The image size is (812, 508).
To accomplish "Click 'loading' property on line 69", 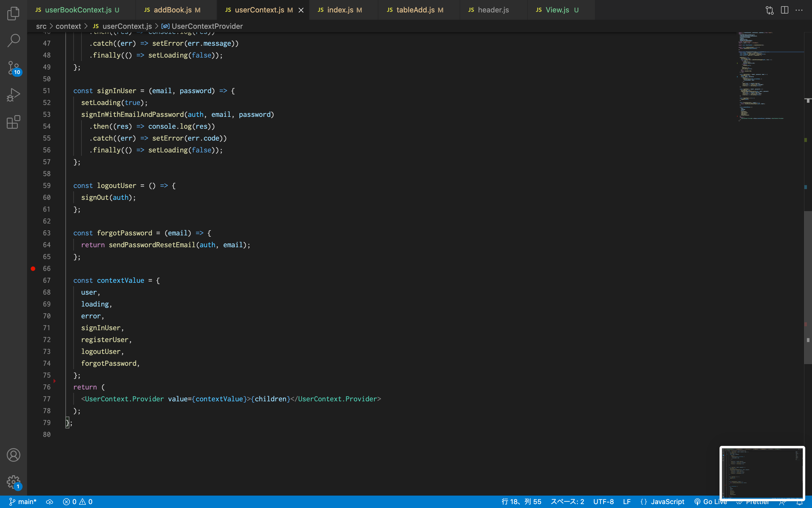I will [95, 304].
